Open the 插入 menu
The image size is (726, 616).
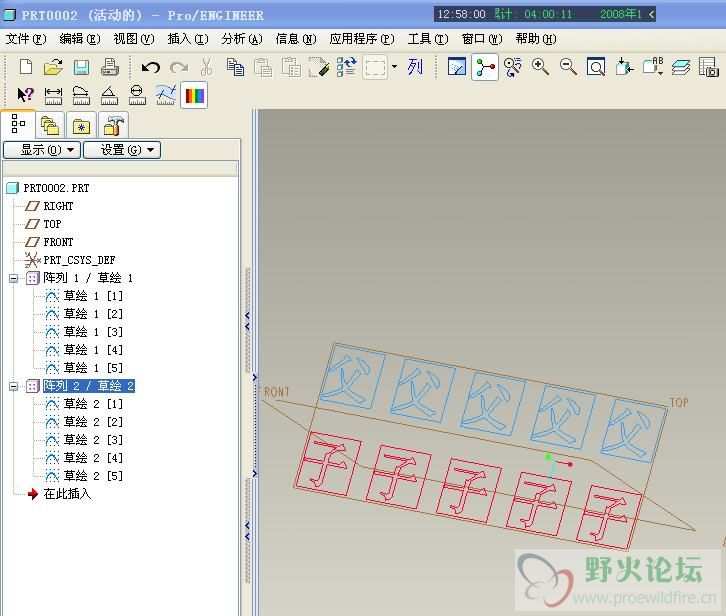(x=188, y=39)
